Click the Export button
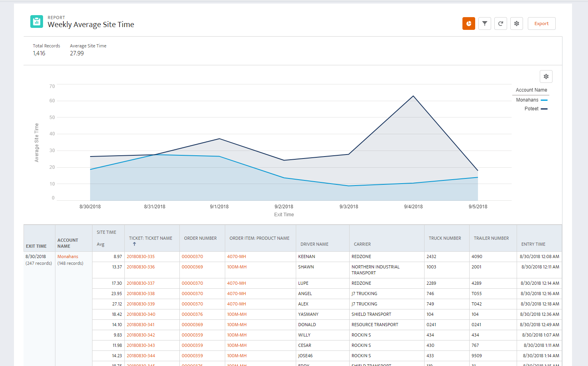 [541, 23]
